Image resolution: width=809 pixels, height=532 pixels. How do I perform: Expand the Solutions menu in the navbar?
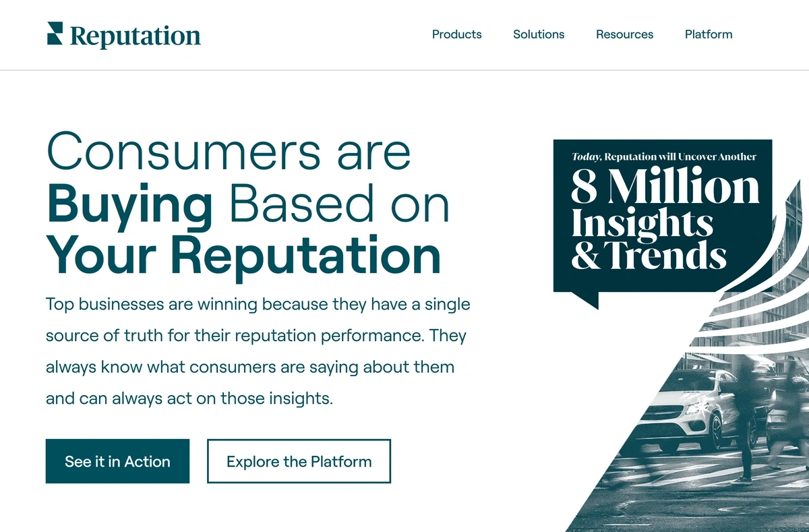tap(539, 34)
